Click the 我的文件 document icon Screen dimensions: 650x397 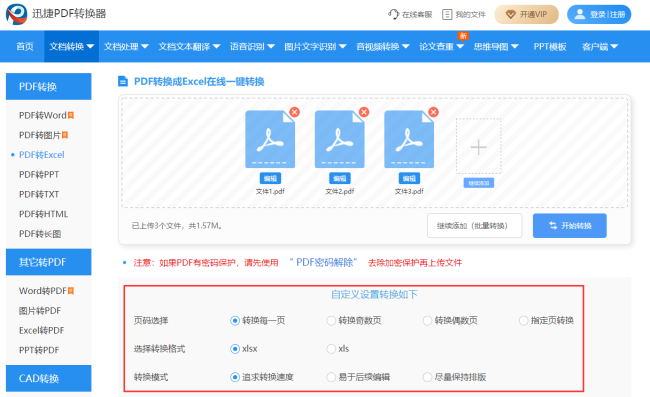point(447,15)
